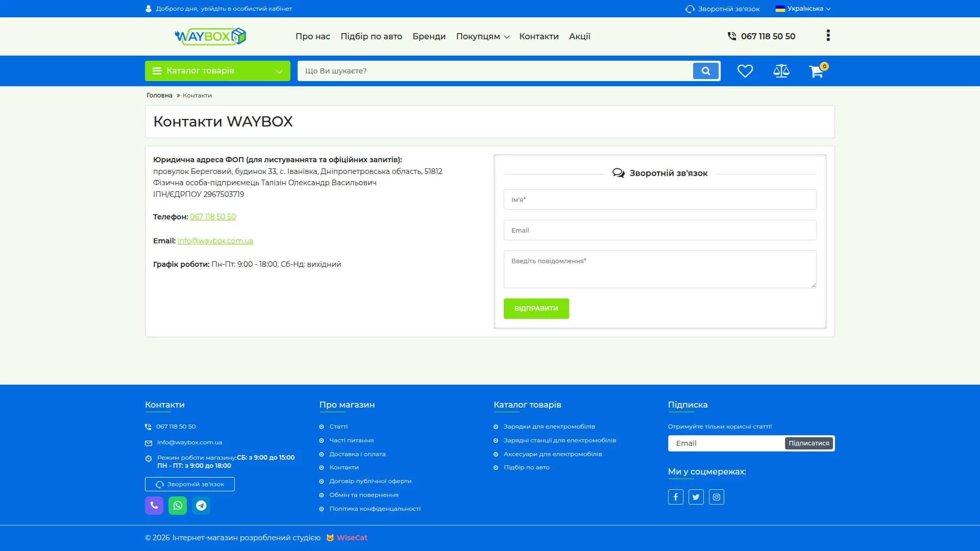The width and height of the screenshot is (980, 551).
Task: Expand the Покупцям menu
Action: [482, 36]
